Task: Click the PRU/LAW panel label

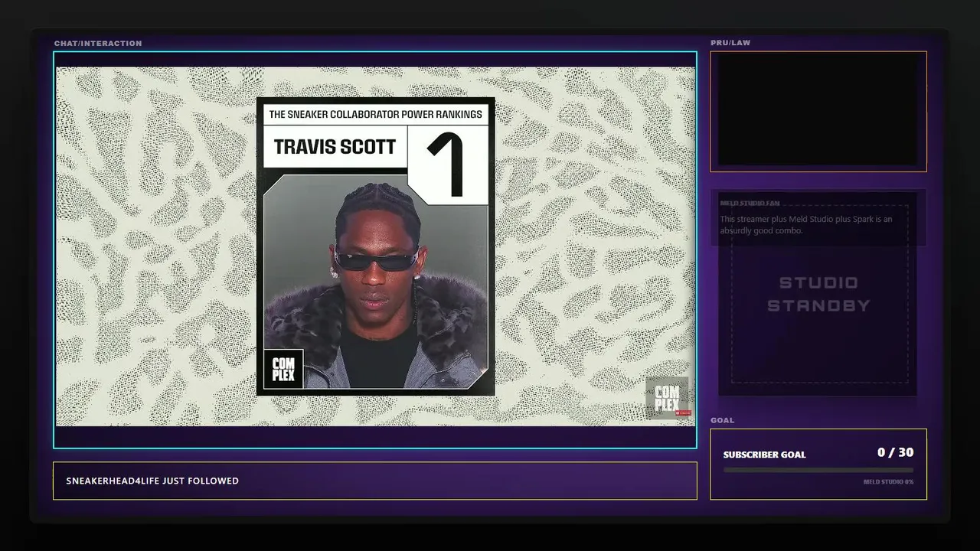Action: click(730, 43)
